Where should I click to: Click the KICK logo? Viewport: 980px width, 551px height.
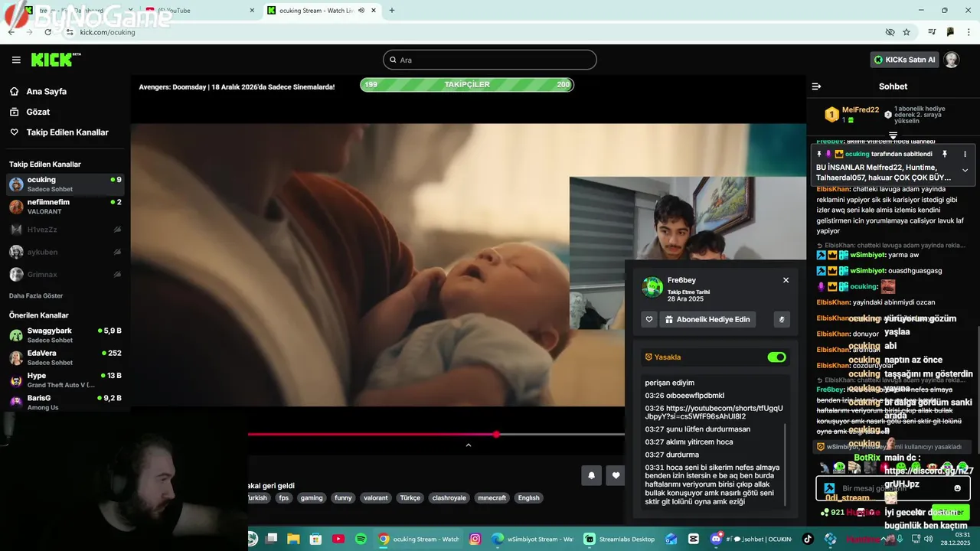(x=55, y=60)
